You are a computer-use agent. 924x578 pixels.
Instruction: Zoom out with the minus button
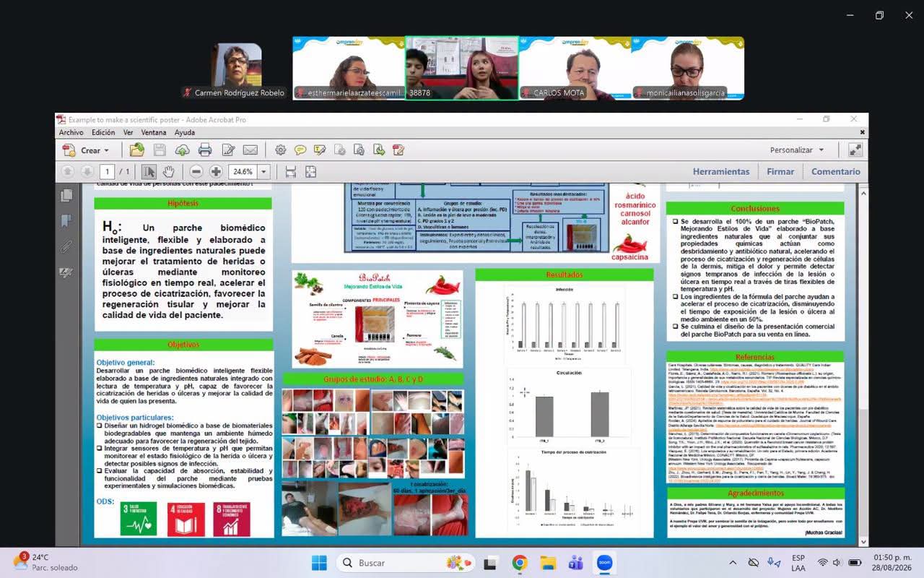tap(196, 171)
